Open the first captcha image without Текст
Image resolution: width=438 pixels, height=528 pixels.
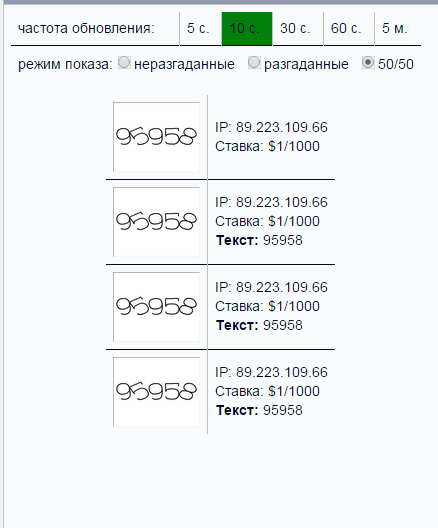[x=156, y=137]
